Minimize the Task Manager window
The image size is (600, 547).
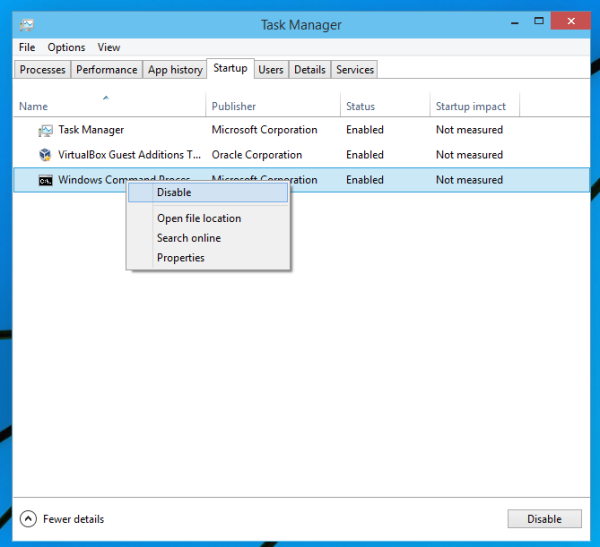[x=515, y=22]
